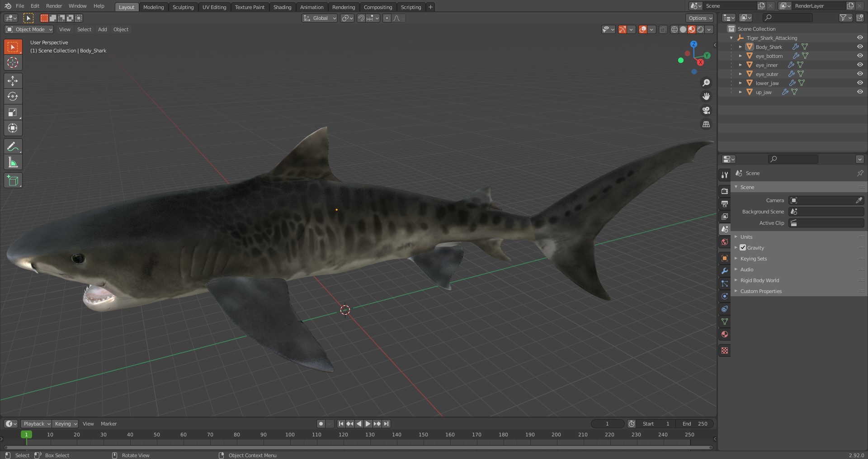Image resolution: width=868 pixels, height=459 pixels.
Task: Toggle auto keying record button
Action: tap(321, 424)
